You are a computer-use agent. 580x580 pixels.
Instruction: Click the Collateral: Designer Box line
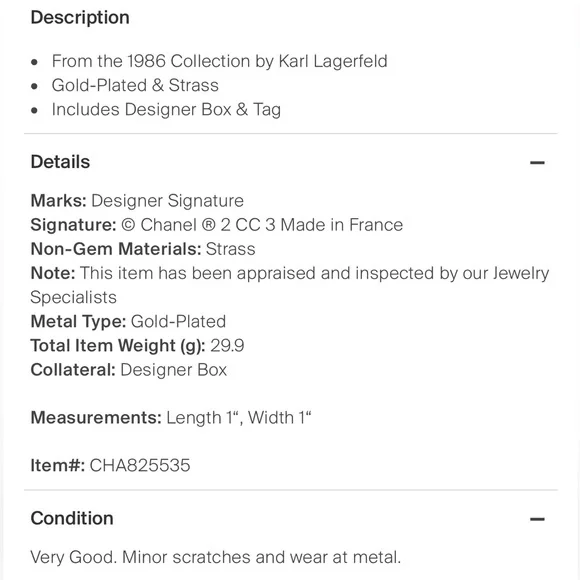click(129, 370)
